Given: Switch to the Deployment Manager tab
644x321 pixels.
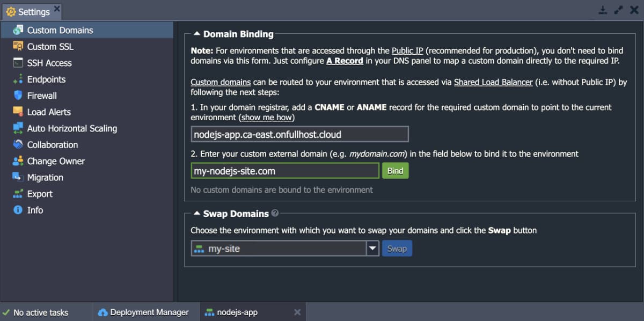Looking at the screenshot, I should 143,312.
